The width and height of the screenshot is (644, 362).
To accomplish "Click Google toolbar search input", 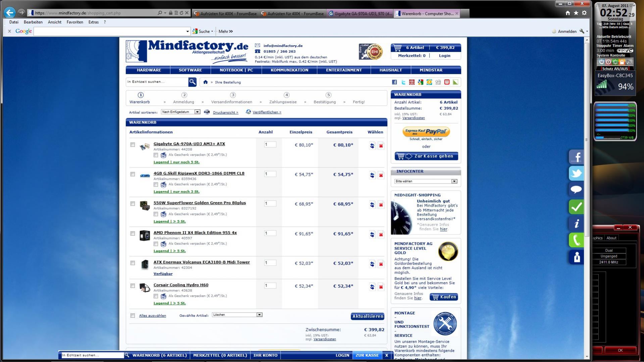I will coord(110,32).
